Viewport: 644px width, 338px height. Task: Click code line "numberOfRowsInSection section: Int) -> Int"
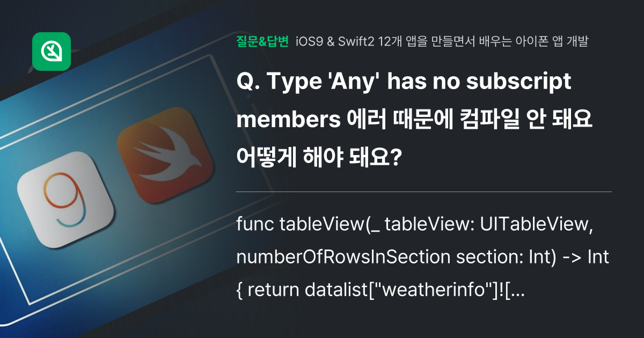tap(423, 258)
